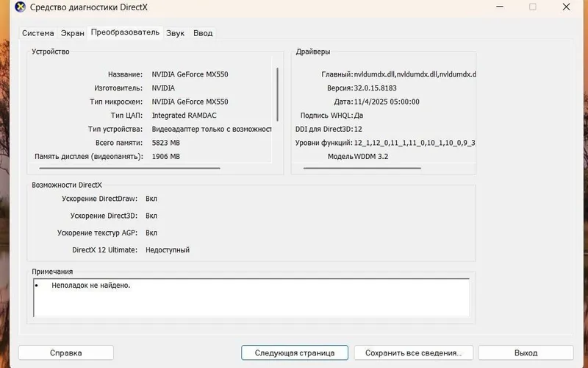588x368 pixels.
Task: Minimize the DirectX diagnostic window
Action: pos(500,7)
